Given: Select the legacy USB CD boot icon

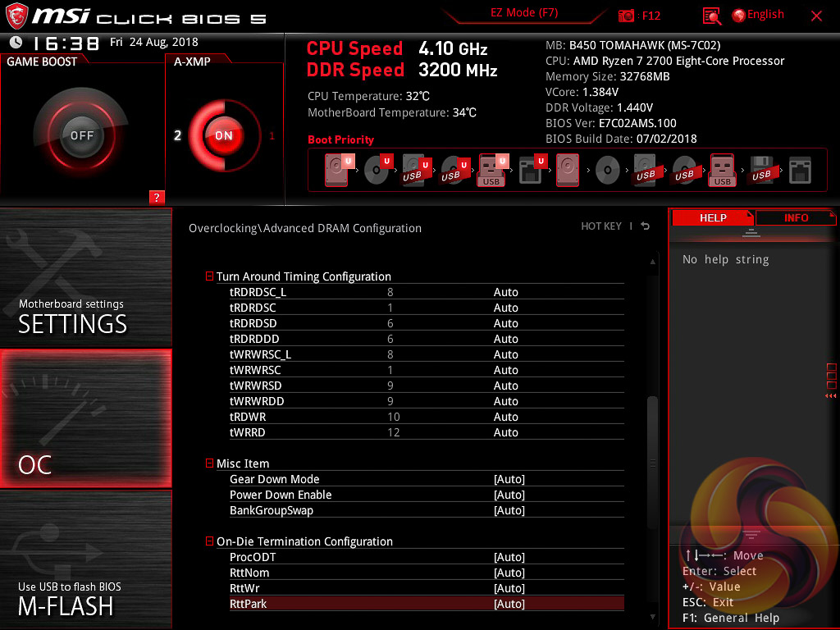Looking at the screenshot, I should (685, 171).
